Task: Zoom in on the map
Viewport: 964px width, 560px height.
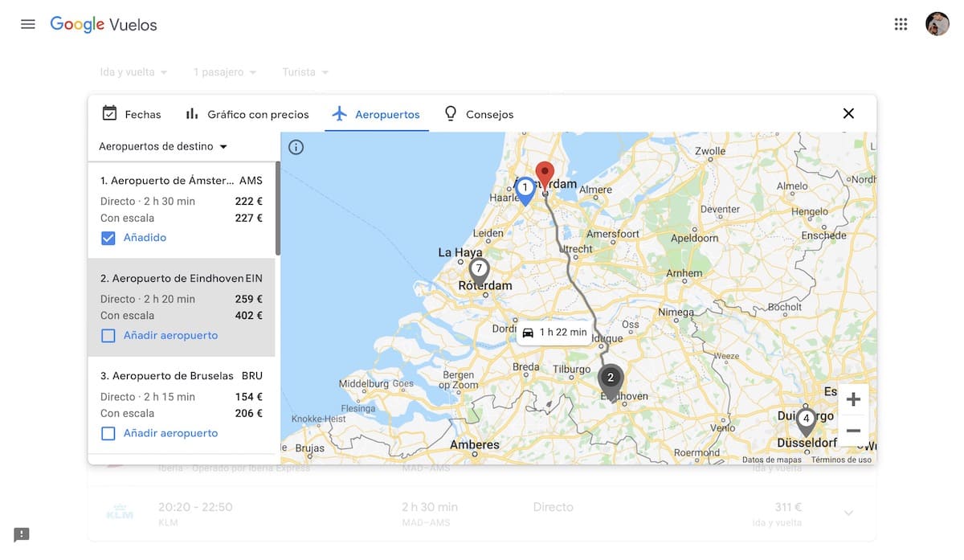Action: (853, 399)
